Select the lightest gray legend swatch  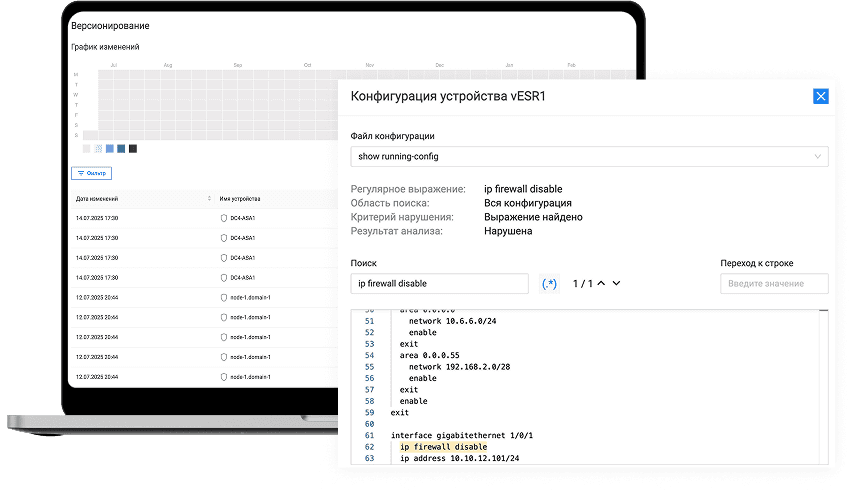pos(86,149)
